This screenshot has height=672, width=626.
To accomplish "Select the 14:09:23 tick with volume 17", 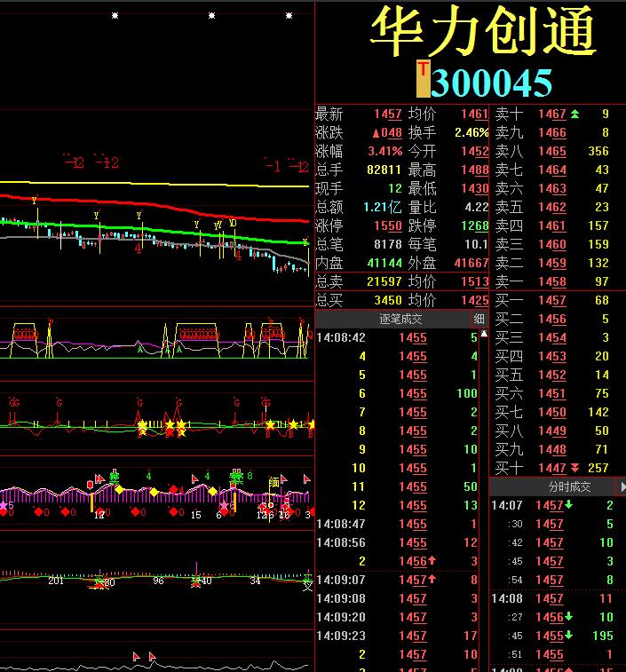I will coord(397,636).
